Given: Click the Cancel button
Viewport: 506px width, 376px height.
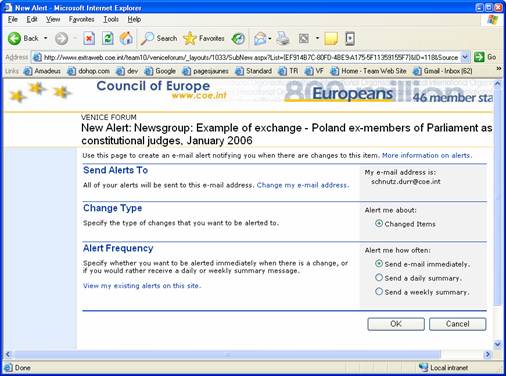Looking at the screenshot, I should point(458,324).
